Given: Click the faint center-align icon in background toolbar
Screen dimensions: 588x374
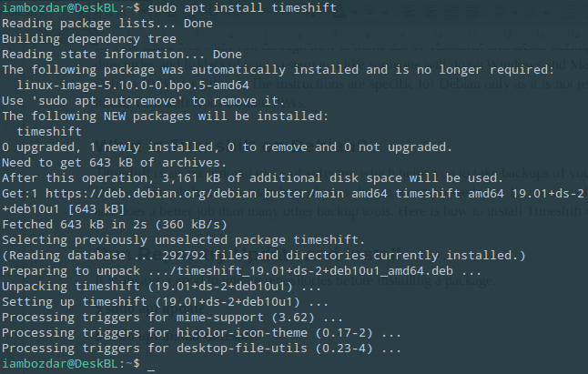Looking at the screenshot, I should [431, 11].
